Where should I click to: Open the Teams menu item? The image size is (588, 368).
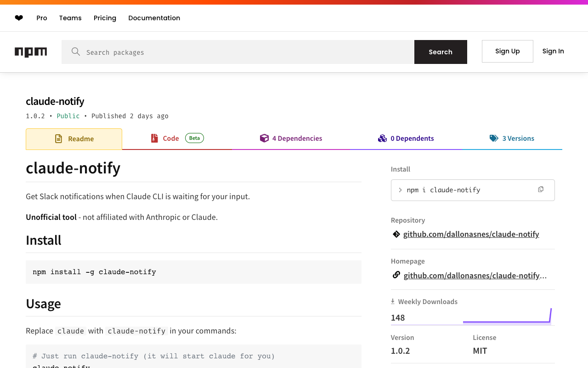[x=70, y=18]
